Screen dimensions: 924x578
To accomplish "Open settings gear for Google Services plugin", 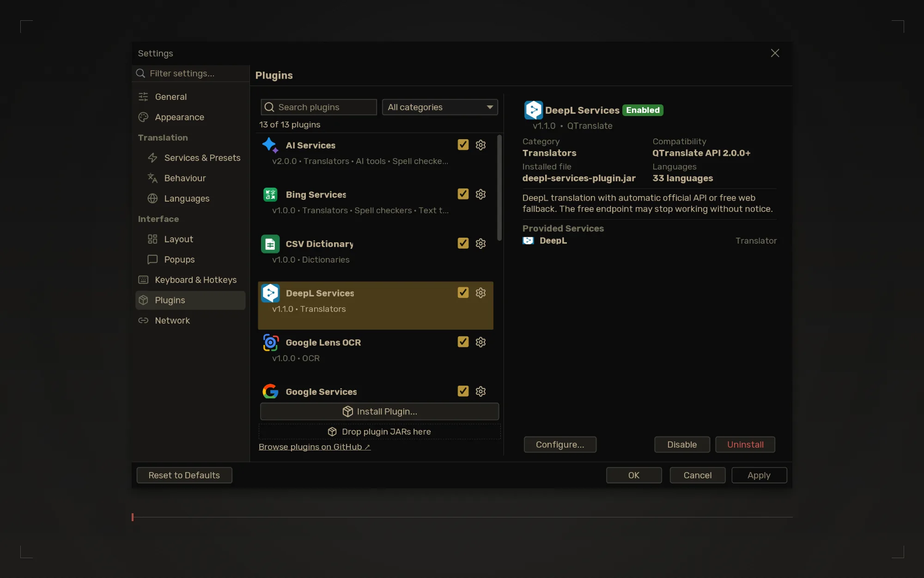I will pos(480,391).
